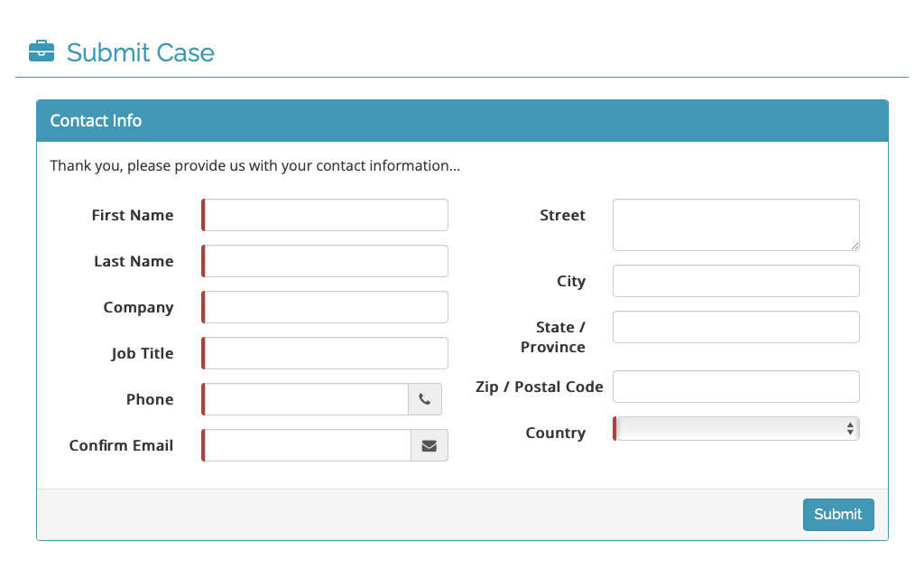Focus the State / Province field
The height and width of the screenshot is (578, 924).
click(735, 327)
